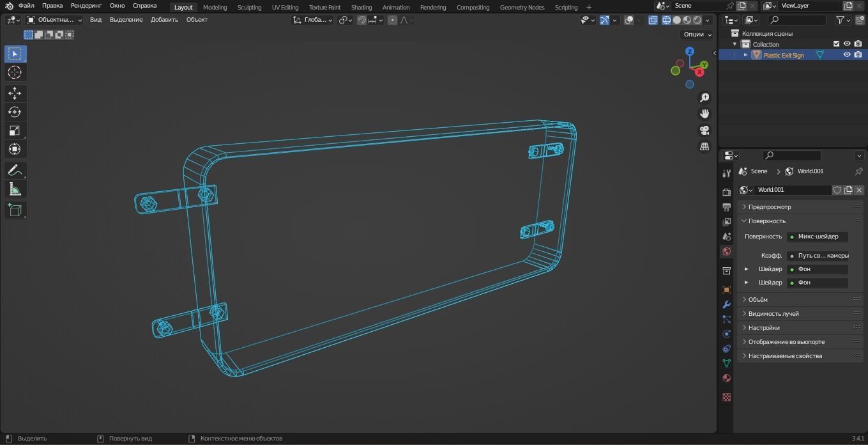Switch to the Shading workspace tab
The height and width of the screenshot is (445, 868).
click(362, 8)
